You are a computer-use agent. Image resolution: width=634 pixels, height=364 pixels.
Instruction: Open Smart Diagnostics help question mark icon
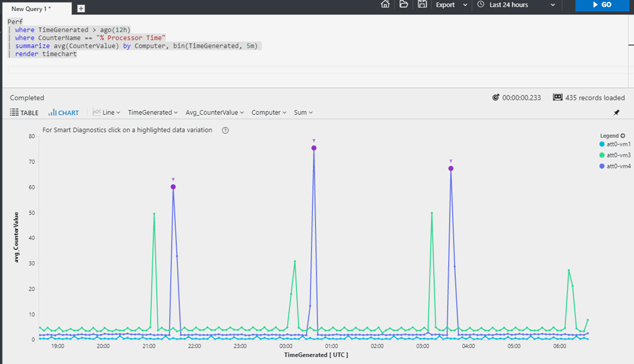[225, 131]
